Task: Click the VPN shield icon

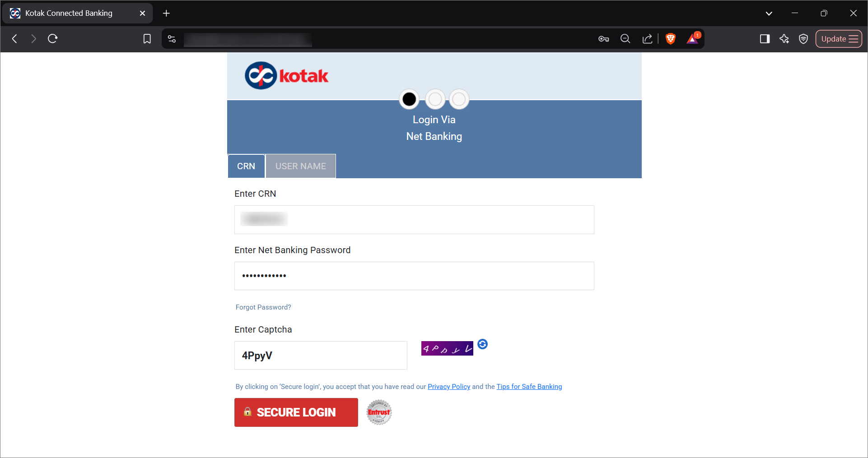Action: 803,39
